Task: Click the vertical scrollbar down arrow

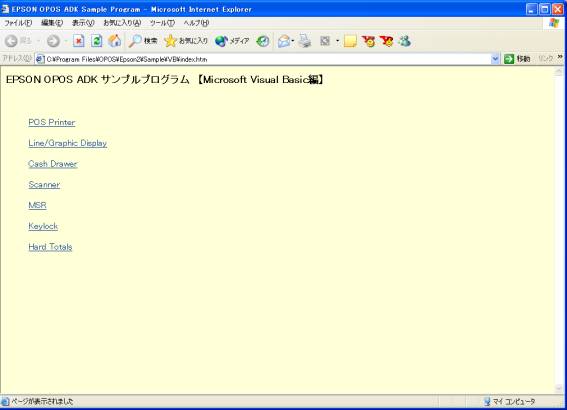Action: 559,389
